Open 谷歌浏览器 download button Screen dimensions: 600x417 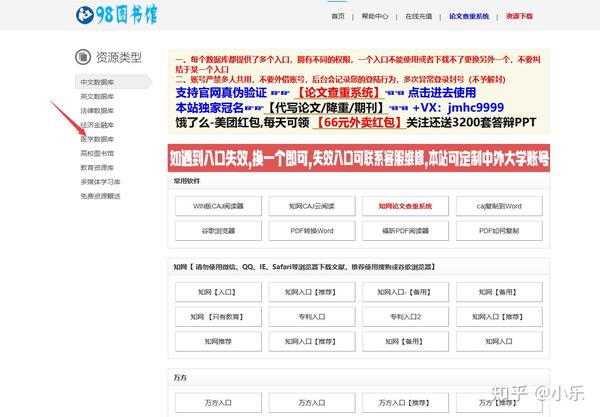tap(218, 231)
